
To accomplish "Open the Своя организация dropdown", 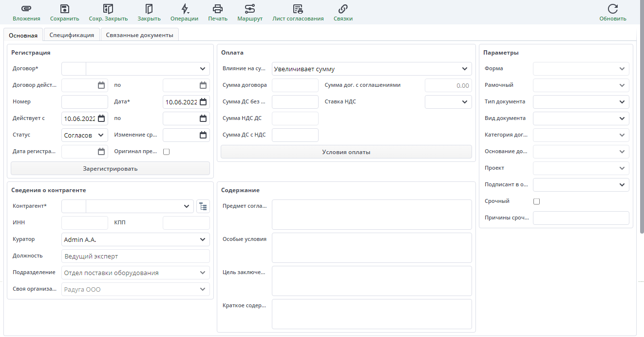I will (x=203, y=290).
